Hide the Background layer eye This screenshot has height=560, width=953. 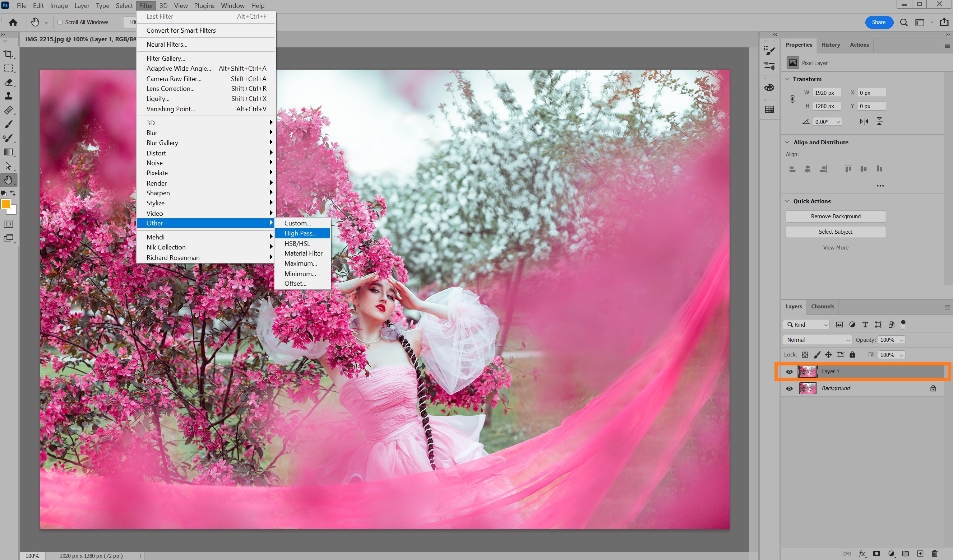(789, 388)
